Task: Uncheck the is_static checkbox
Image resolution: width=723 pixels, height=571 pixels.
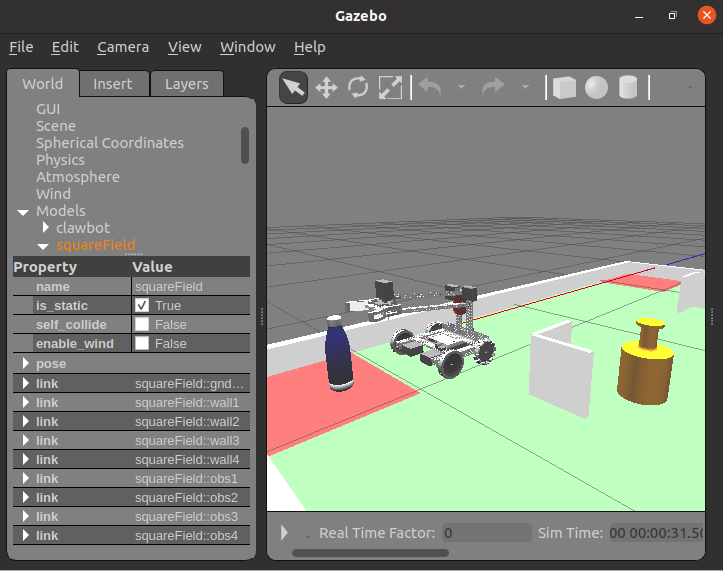Action: tap(142, 306)
